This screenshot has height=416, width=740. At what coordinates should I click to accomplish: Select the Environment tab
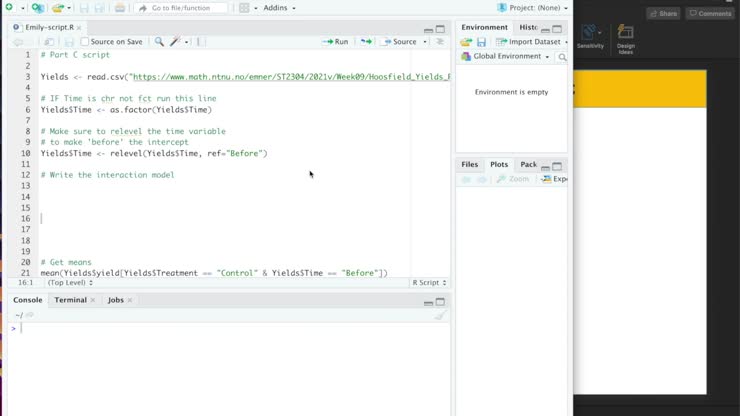(484, 27)
